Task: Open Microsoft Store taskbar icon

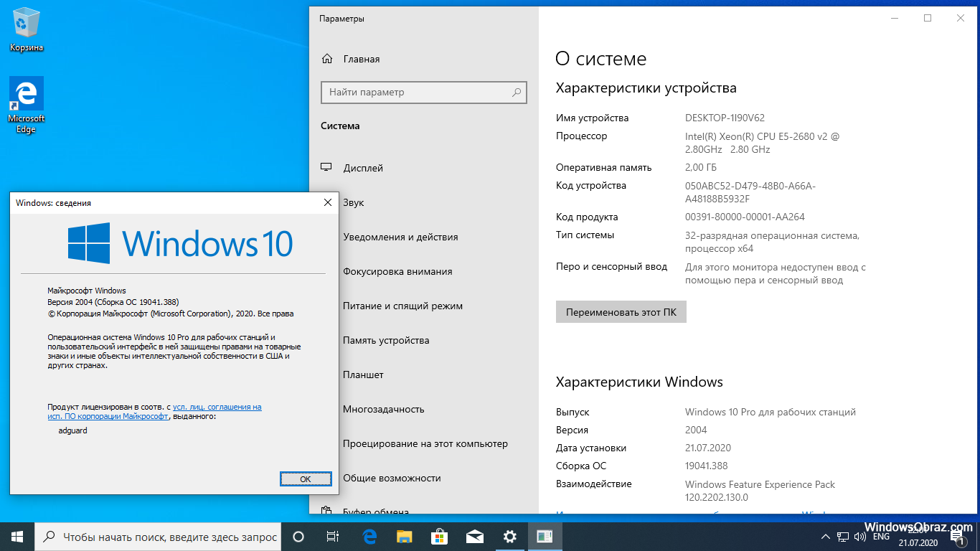Action: [440, 537]
